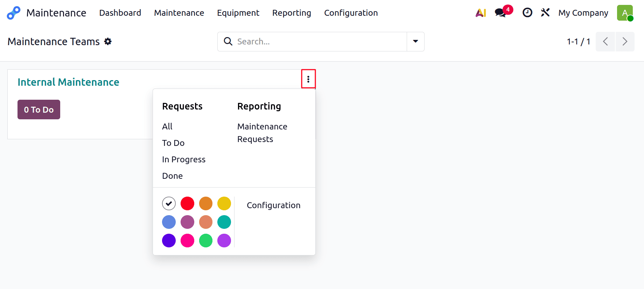Screen dimensions: 644x289
Task: Open the Dashboard menu
Action: (x=120, y=13)
